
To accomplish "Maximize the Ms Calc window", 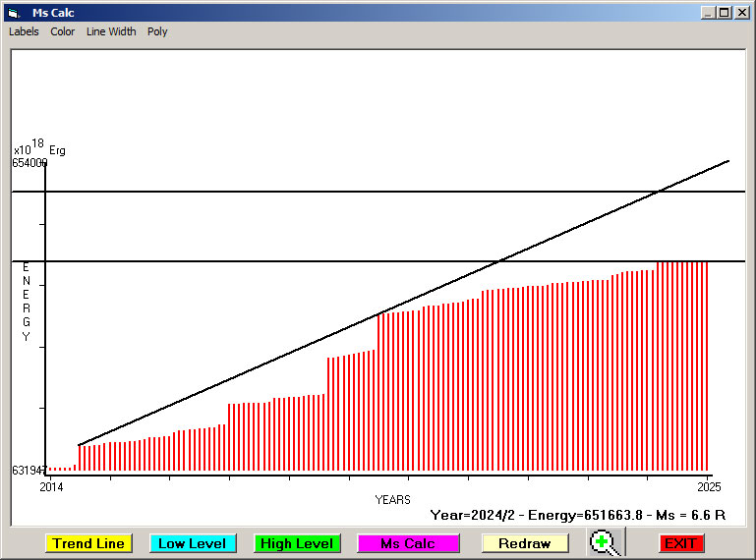I will (725, 13).
